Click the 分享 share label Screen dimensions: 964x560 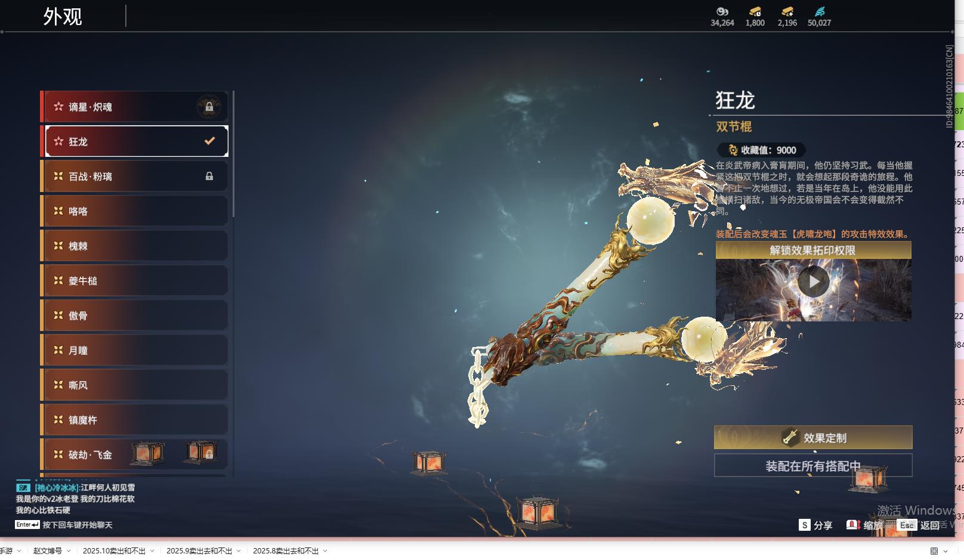click(823, 525)
